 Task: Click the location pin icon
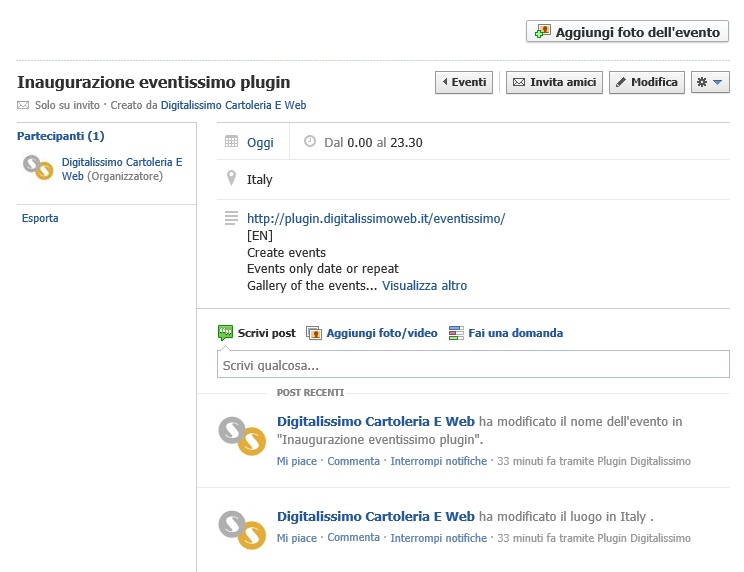point(231,178)
